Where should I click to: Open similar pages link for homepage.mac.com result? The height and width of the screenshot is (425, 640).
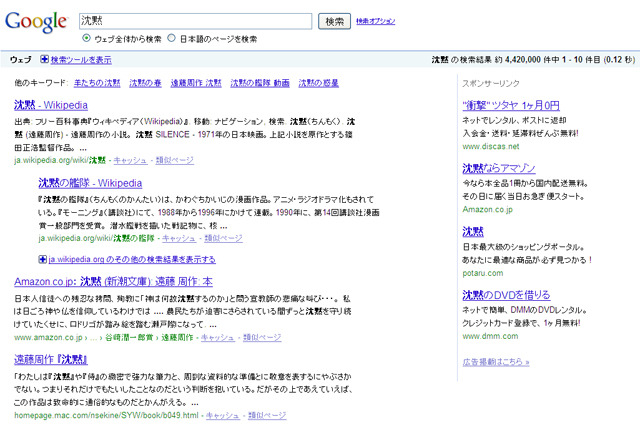pyautogui.click(x=267, y=415)
